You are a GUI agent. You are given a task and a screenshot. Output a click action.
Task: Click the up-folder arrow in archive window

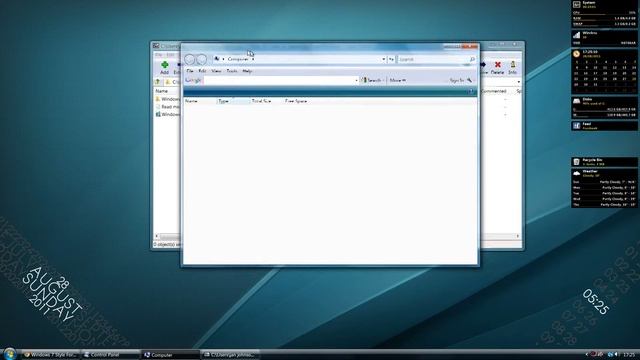[158, 82]
